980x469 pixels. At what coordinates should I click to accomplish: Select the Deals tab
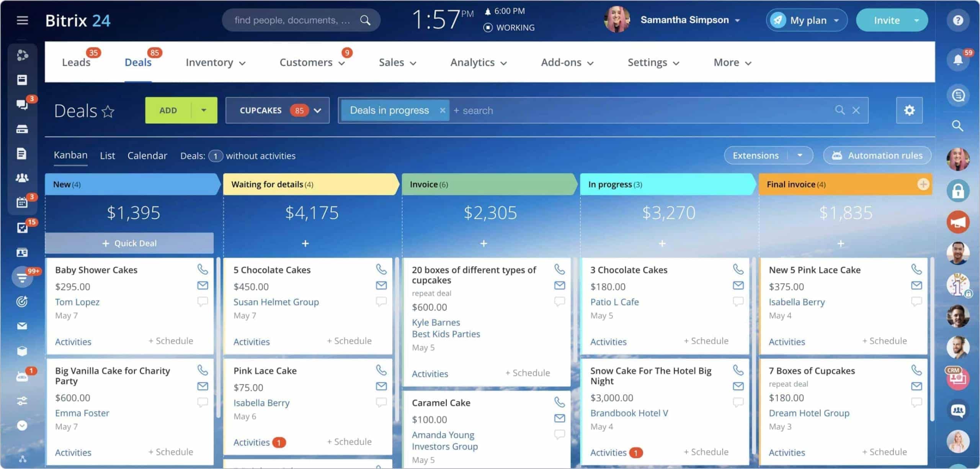pyautogui.click(x=138, y=62)
